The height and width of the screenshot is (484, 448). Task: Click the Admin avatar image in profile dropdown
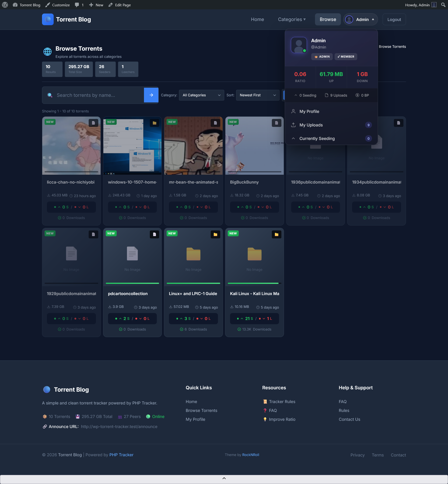click(x=299, y=45)
